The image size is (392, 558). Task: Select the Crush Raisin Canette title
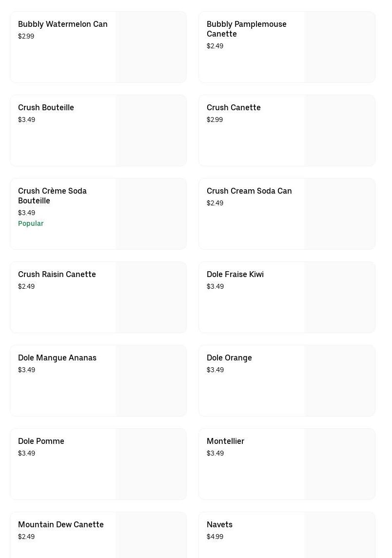(57, 275)
